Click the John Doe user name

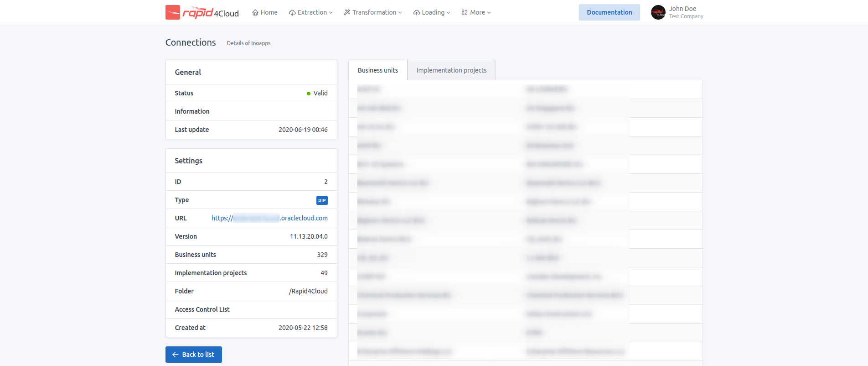(x=682, y=9)
